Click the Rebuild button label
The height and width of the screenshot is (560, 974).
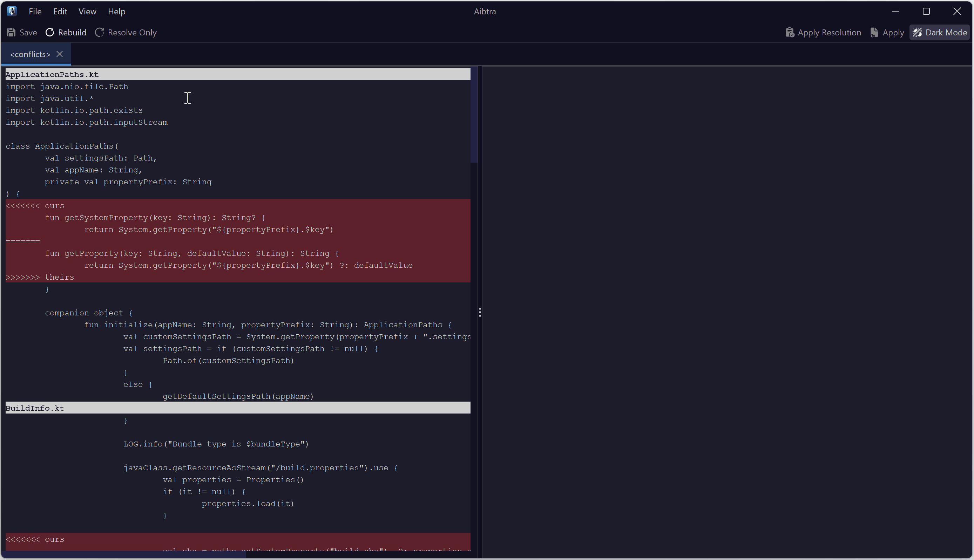click(72, 32)
